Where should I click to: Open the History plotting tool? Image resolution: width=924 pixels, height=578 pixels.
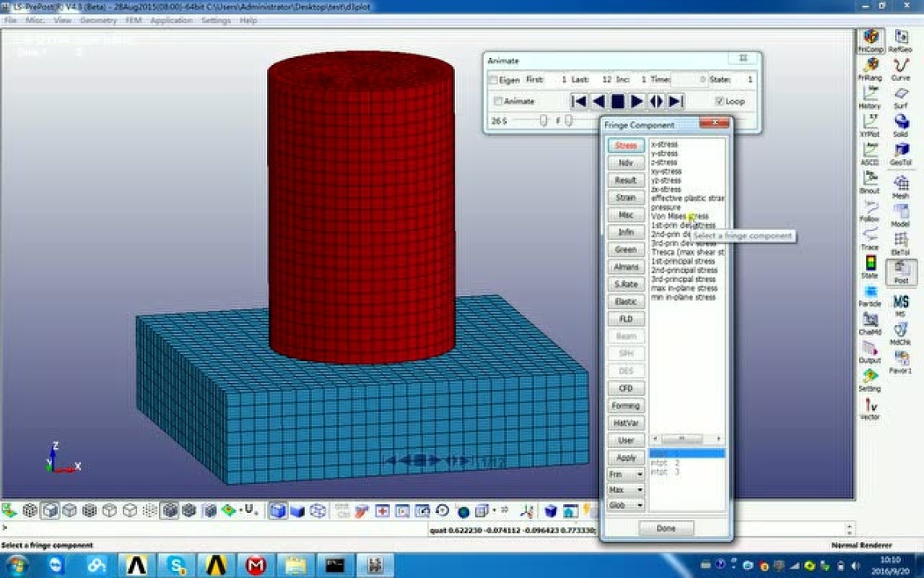tap(869, 96)
